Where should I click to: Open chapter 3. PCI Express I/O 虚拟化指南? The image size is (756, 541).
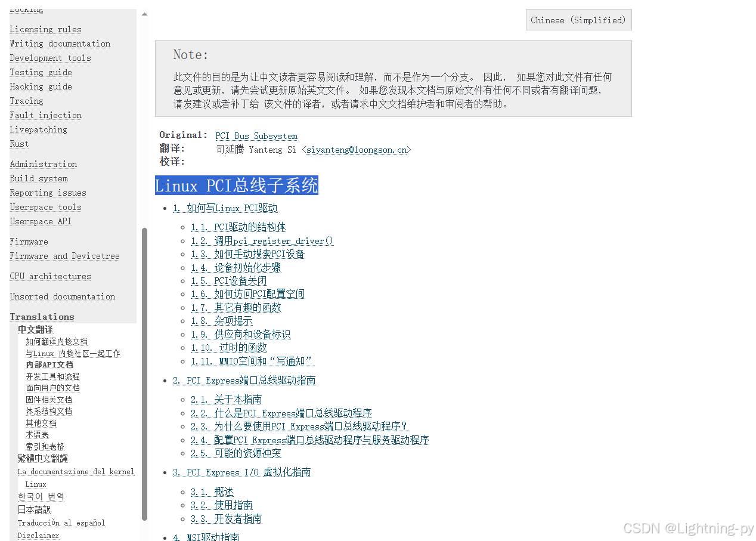[x=241, y=472]
